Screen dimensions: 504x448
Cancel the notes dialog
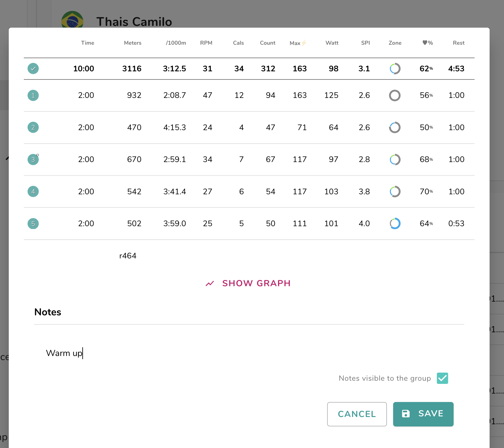pyautogui.click(x=357, y=414)
